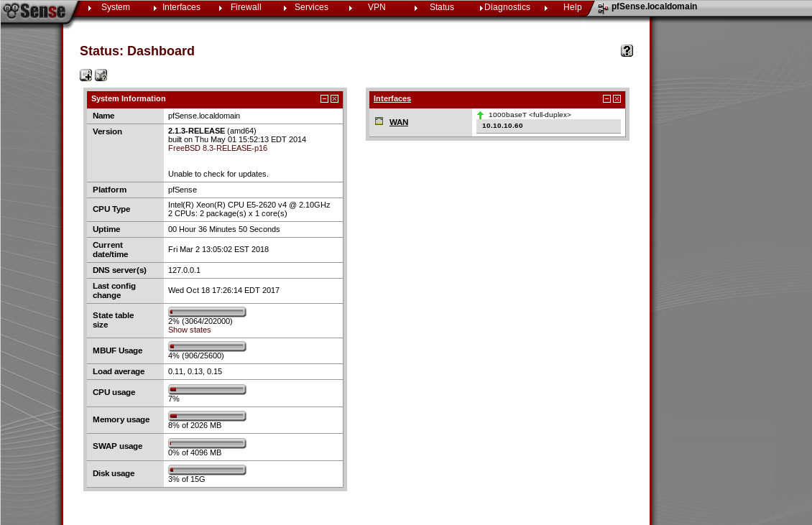The width and height of the screenshot is (812, 525).
Task: Click the 1000baseT full-duplex text
Action: [x=530, y=115]
